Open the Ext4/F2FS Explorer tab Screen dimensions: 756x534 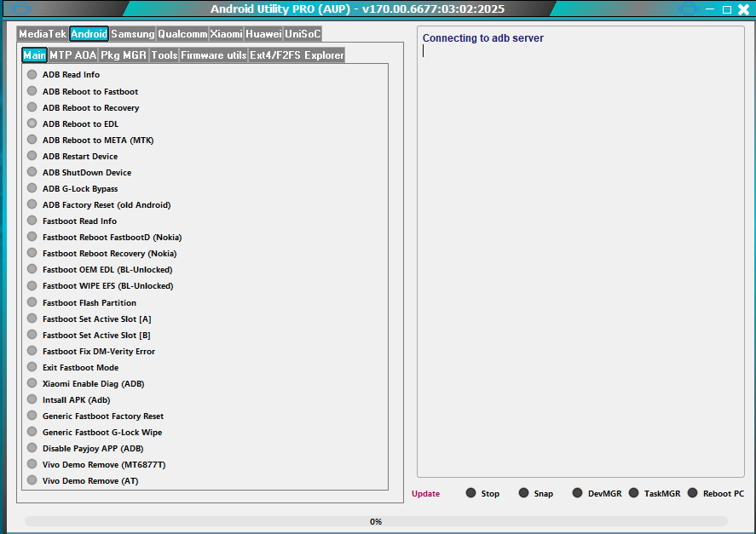296,55
